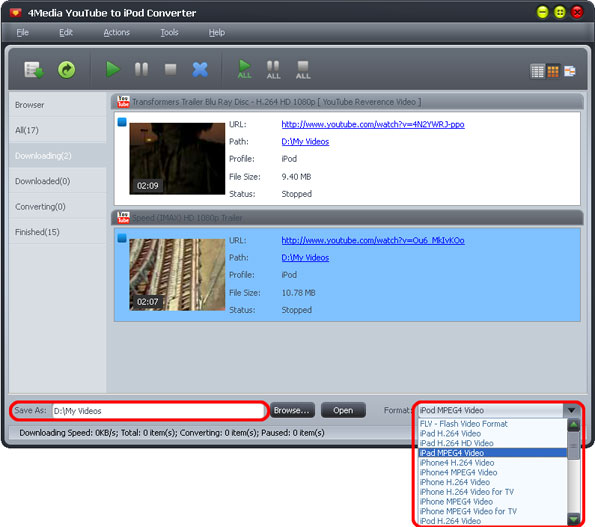This screenshot has width=595, height=527.
Task: Remove selected task with blue X icon
Action: click(x=200, y=69)
